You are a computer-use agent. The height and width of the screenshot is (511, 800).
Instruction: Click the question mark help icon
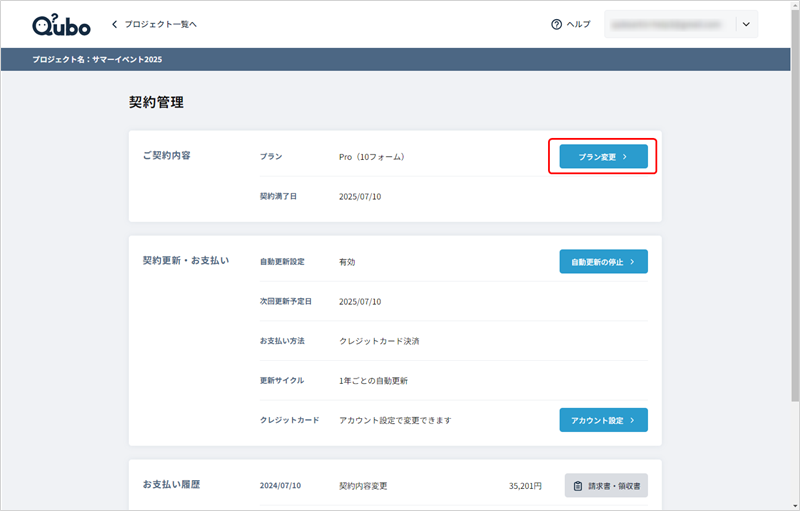(x=556, y=24)
